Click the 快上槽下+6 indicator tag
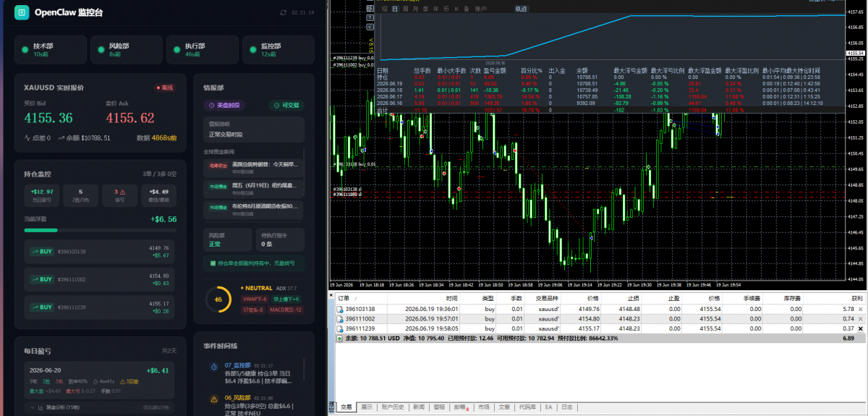The width and height of the screenshot is (868, 416). (x=286, y=299)
